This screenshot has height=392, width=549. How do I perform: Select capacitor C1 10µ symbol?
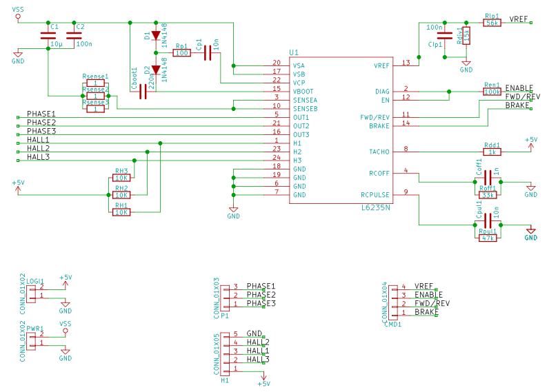point(48,35)
